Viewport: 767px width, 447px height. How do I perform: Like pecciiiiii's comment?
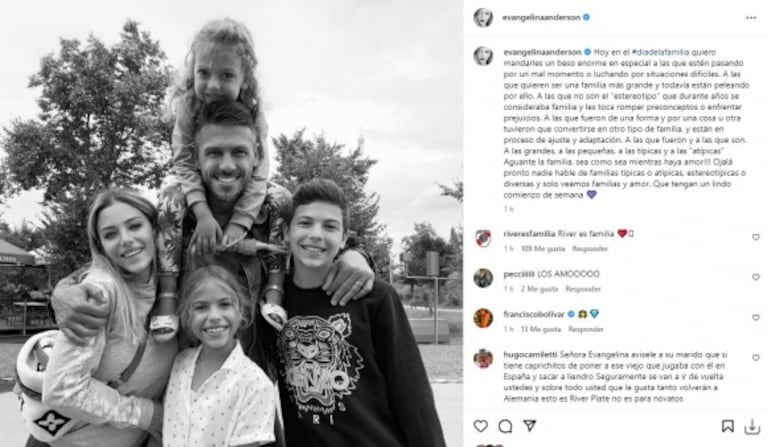(756, 277)
